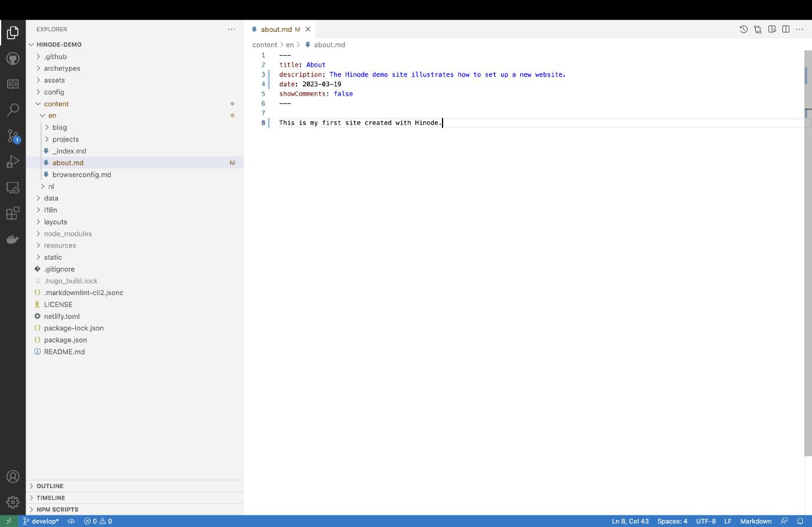
Task: Open editor More Actions ellipsis
Action: [800, 29]
